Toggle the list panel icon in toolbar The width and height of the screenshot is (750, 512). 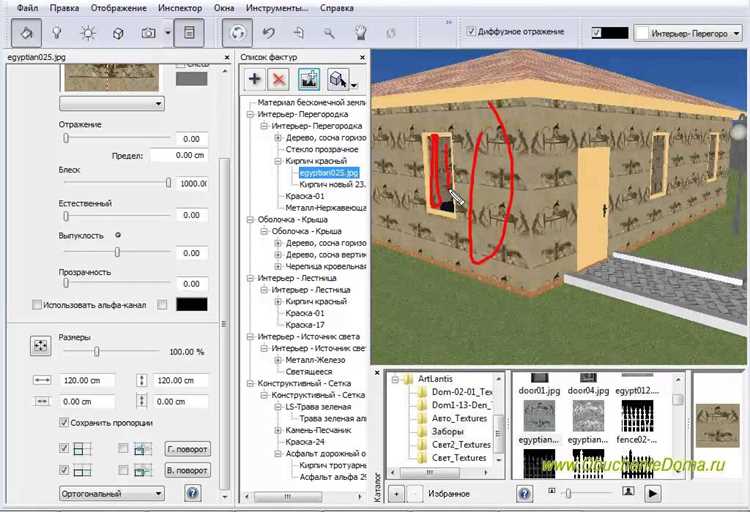tap(189, 33)
